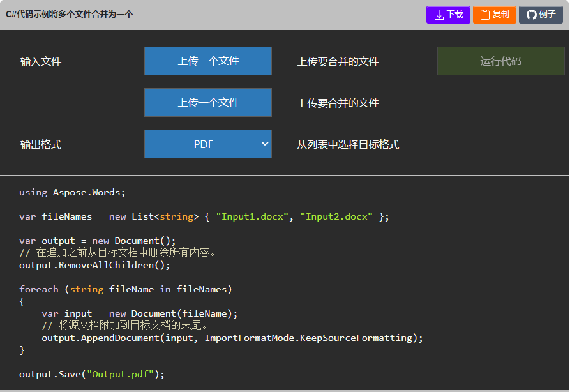570x392 pixels.
Task: Click the var output = new Document() line
Action: pyautogui.click(x=98, y=241)
